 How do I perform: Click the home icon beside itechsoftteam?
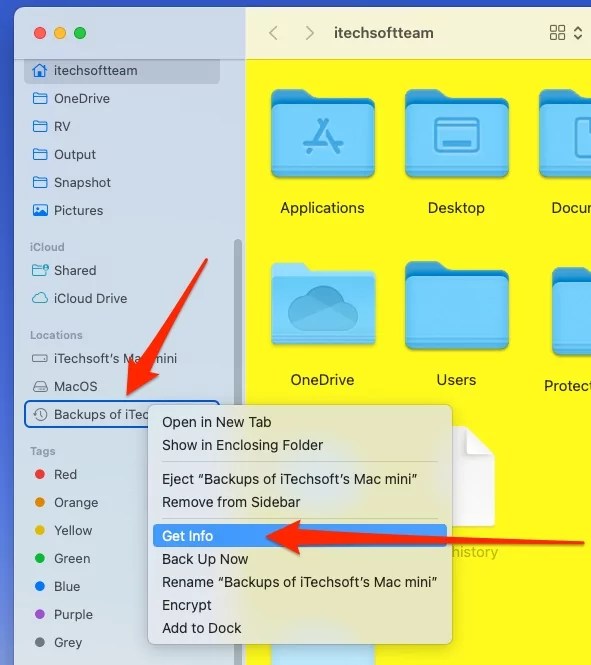40,70
